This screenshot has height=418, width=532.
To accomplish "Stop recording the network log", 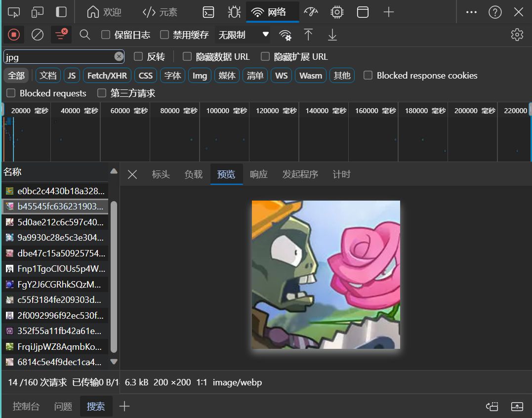I will 14,35.
